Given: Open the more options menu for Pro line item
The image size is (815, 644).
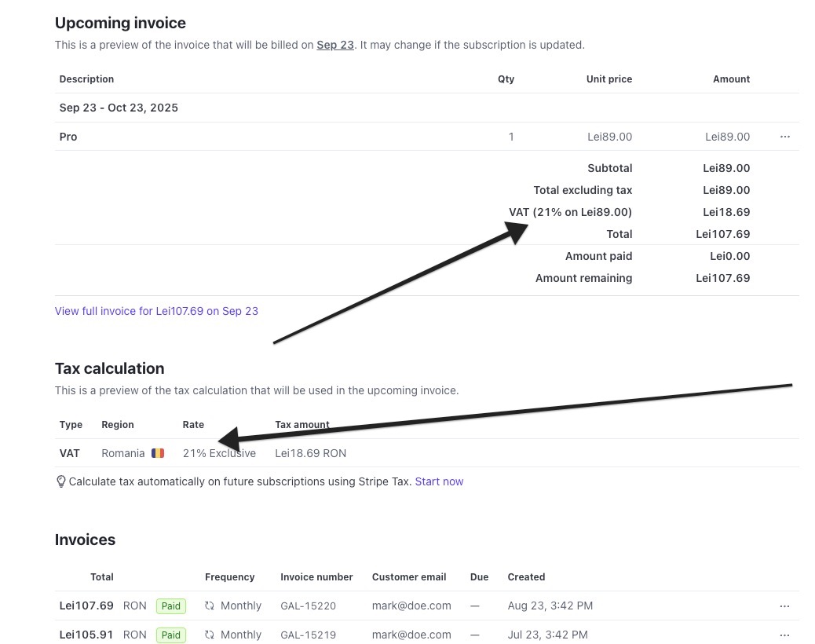Looking at the screenshot, I should (784, 137).
